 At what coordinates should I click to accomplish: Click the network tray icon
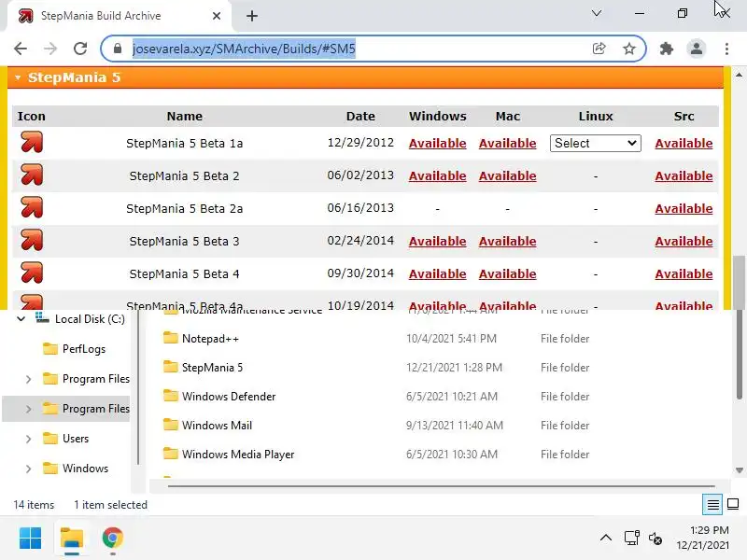tap(632, 539)
